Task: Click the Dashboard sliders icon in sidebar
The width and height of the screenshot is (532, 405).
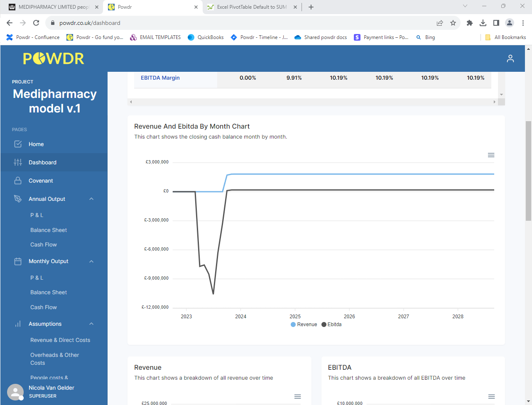Action: click(17, 162)
